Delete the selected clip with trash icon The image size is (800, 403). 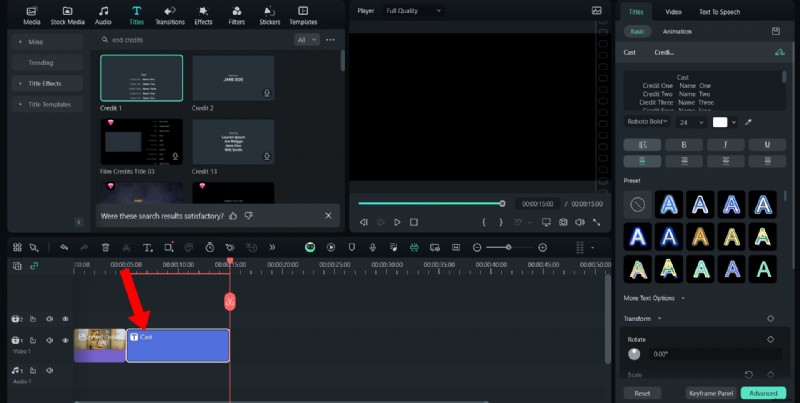105,247
